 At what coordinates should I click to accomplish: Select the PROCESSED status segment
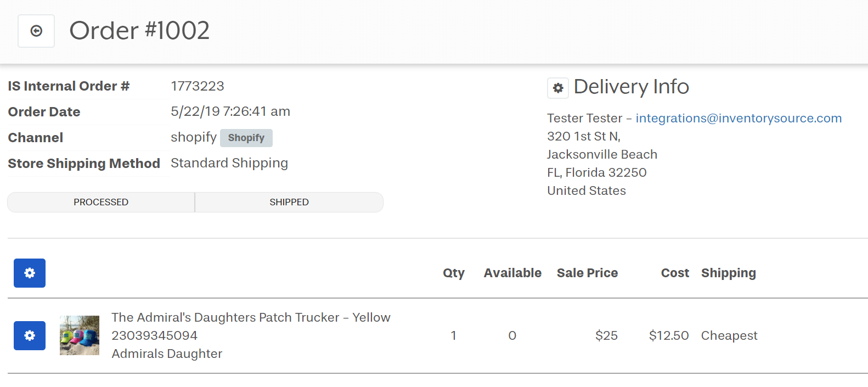[x=101, y=202]
